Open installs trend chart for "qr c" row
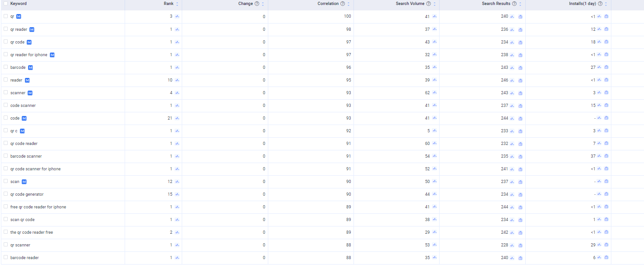 (x=599, y=130)
